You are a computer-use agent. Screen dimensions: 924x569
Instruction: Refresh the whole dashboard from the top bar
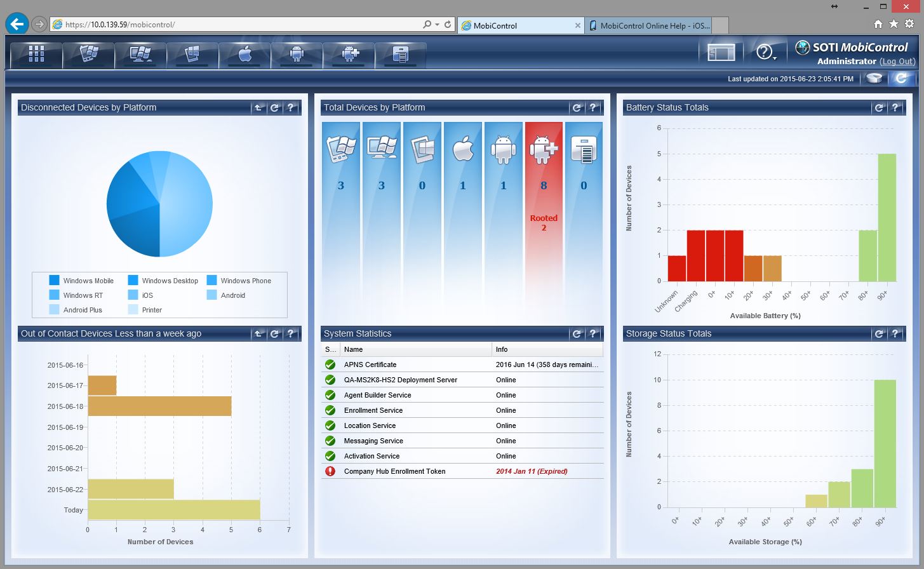click(x=901, y=79)
